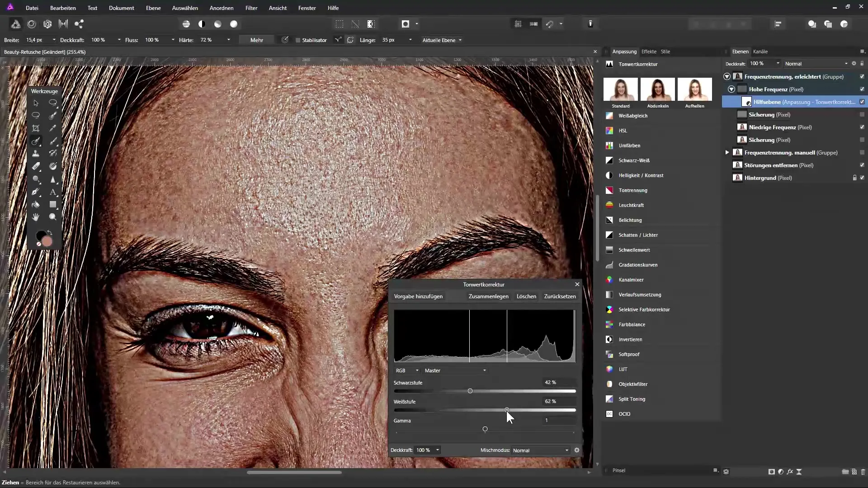Click Vorgabe hinzufügen button
Viewport: 868px width, 488px height.
tap(418, 296)
